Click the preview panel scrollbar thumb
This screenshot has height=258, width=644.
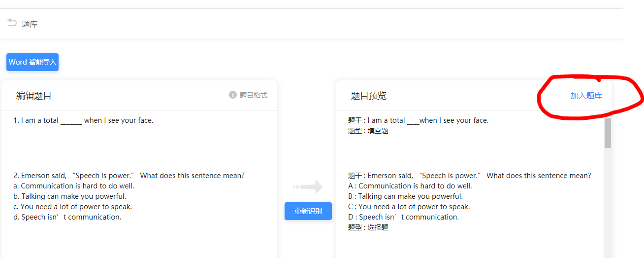[x=608, y=133]
